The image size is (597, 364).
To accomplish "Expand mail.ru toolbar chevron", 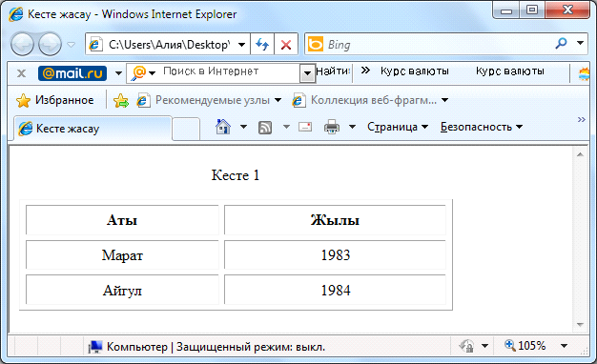I will [x=365, y=71].
